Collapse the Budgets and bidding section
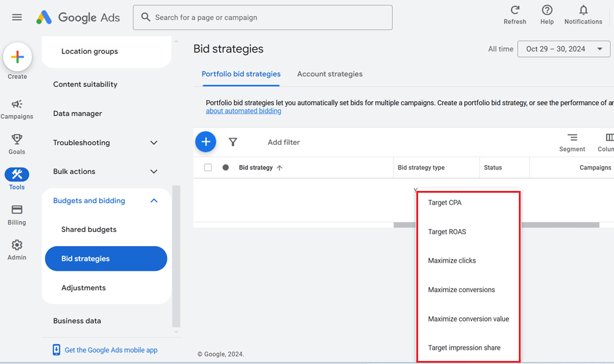Viewport: 614px width, 364px height. coord(153,200)
